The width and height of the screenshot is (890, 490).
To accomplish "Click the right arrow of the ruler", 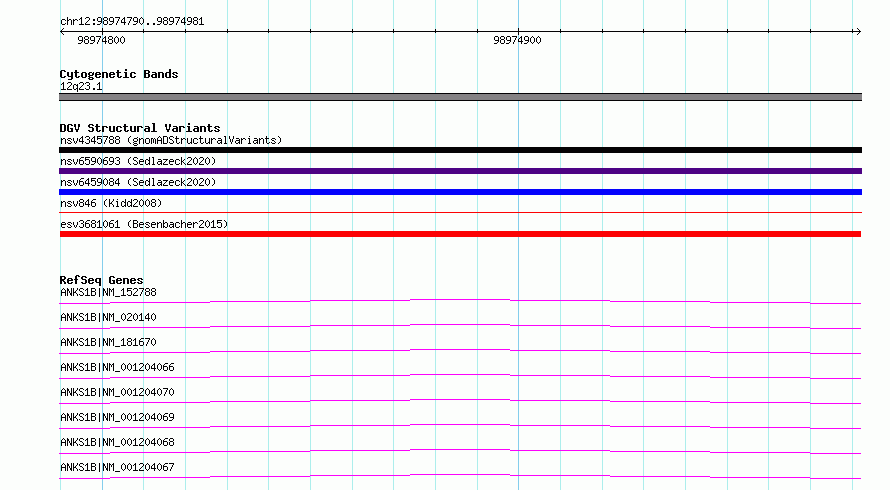I will [x=858, y=32].
